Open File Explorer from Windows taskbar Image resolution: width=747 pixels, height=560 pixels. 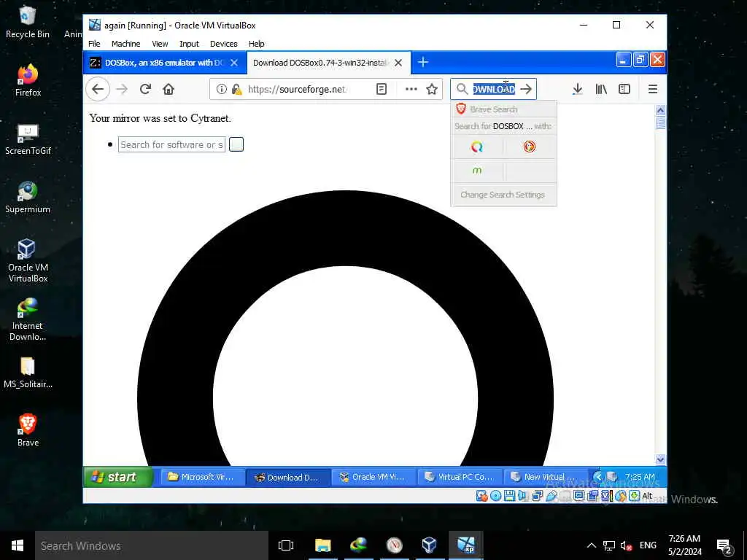click(322, 545)
